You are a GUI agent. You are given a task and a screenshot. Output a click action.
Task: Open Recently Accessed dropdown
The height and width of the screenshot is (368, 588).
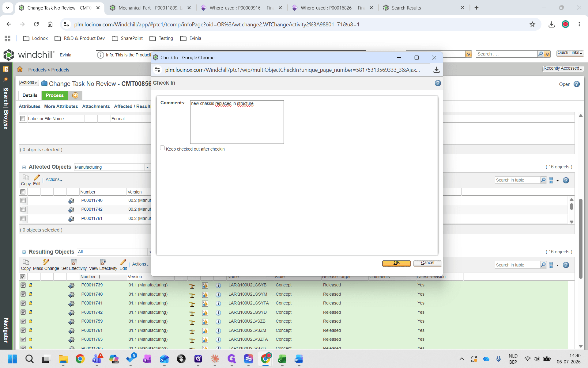[563, 68]
